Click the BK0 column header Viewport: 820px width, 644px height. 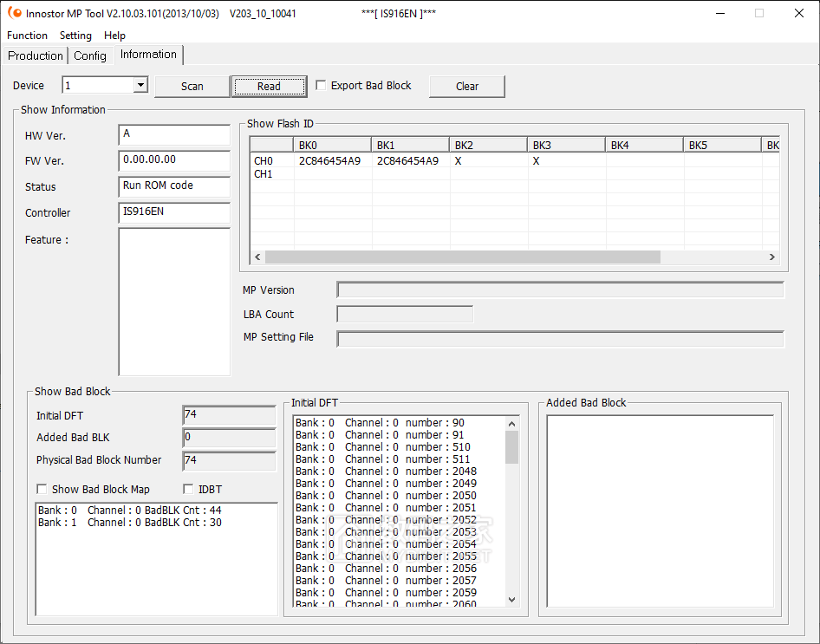click(333, 145)
